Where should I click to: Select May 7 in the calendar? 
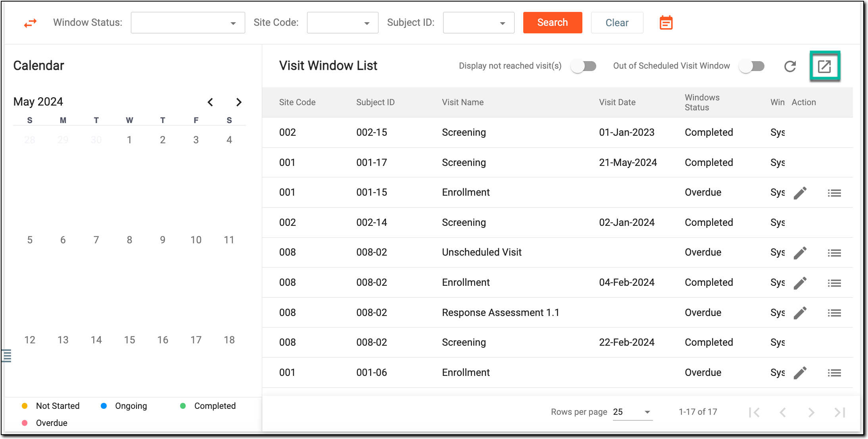96,240
